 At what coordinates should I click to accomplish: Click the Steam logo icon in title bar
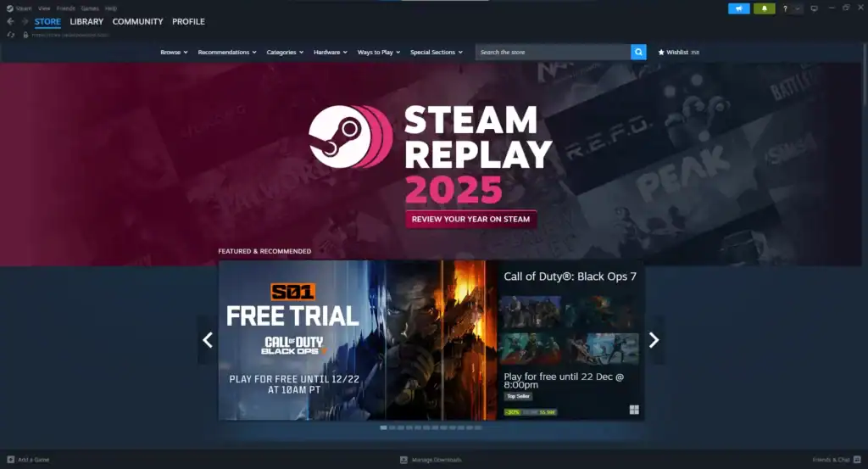tap(9, 8)
